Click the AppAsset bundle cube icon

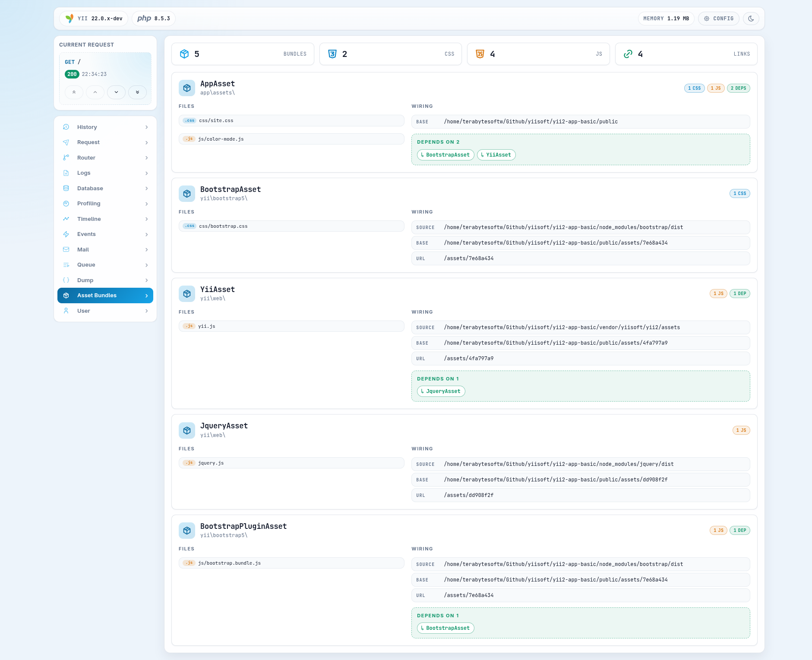(x=187, y=88)
